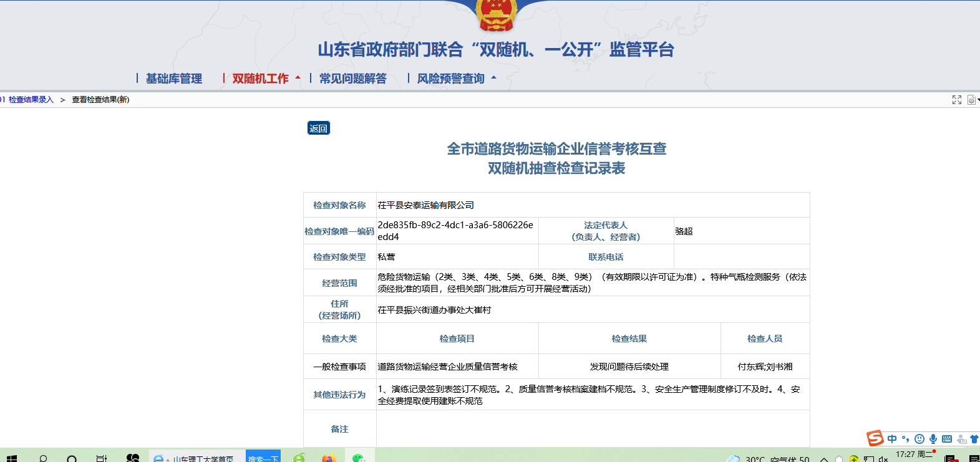Open the 常见问题解答 menu

pyautogui.click(x=353, y=79)
